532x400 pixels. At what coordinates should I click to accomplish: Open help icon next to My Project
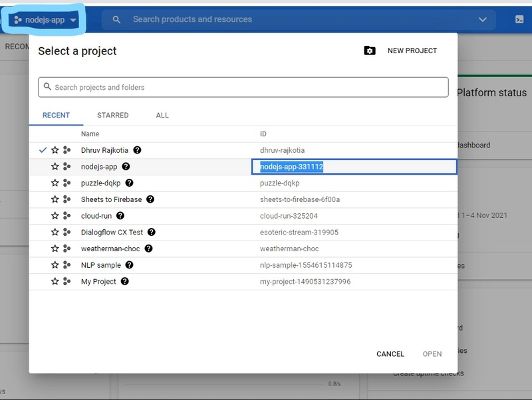pyautogui.click(x=125, y=281)
